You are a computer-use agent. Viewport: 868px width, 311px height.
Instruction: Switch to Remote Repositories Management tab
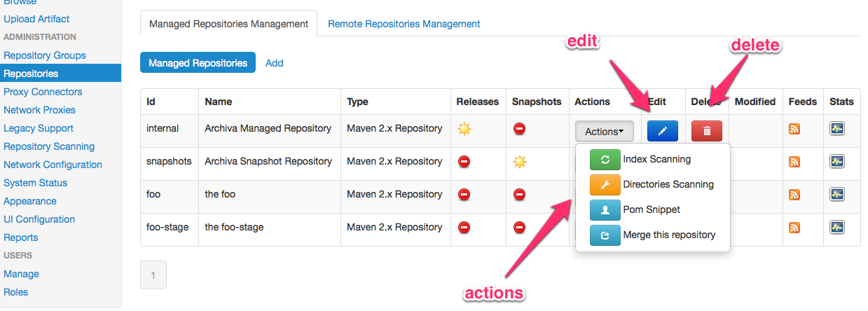(x=404, y=24)
